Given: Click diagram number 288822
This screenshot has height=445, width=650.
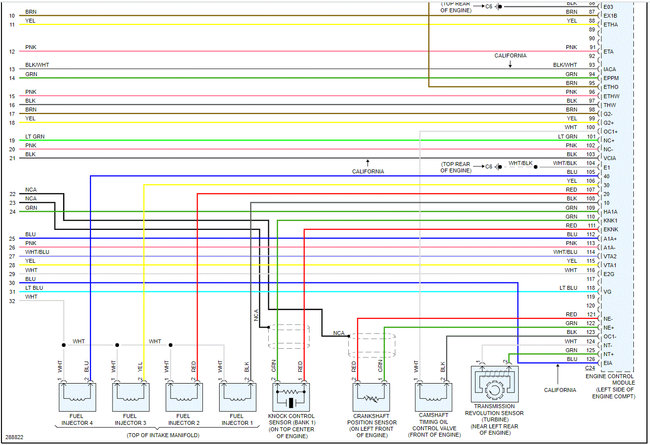Looking at the screenshot, I should coord(15,437).
